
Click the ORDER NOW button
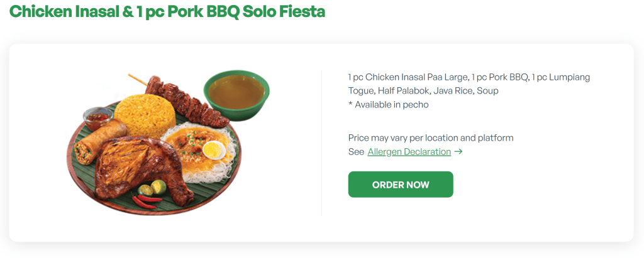pos(401,185)
